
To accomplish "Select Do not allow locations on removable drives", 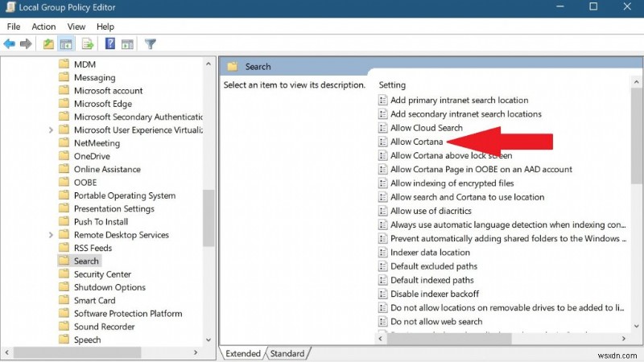I will (x=507, y=308).
